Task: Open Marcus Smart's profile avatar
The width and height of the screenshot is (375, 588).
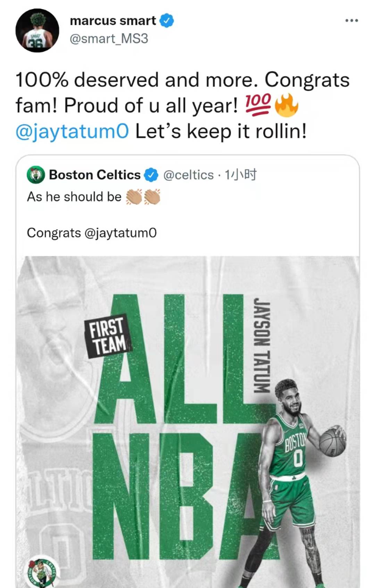Action: [x=37, y=31]
